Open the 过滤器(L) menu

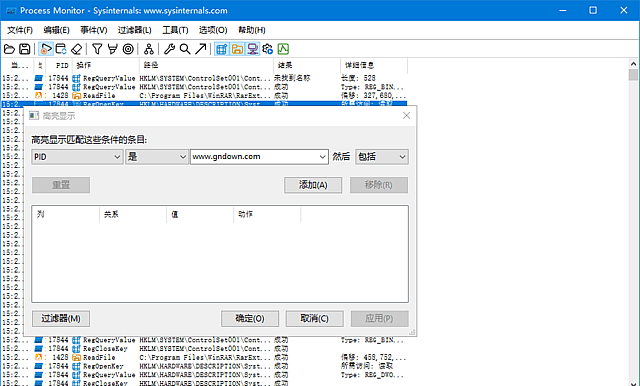tap(134, 30)
